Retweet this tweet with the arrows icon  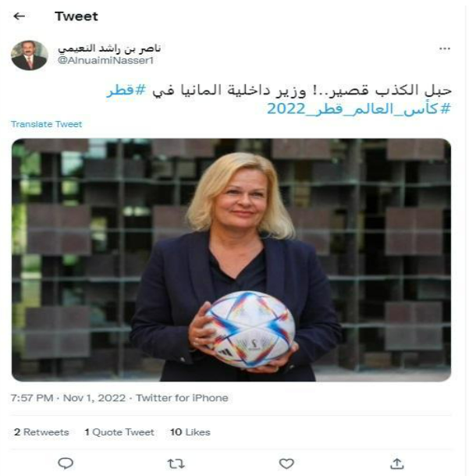(176, 464)
